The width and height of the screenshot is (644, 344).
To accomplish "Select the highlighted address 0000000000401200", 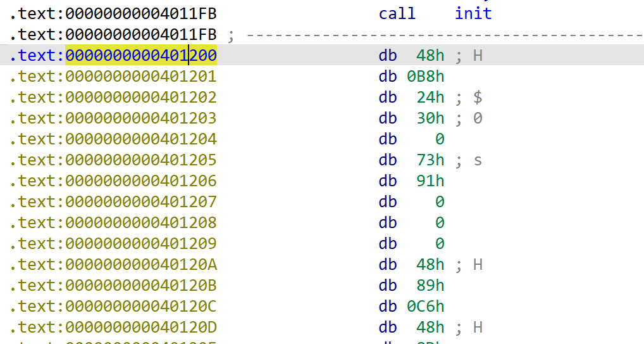I will pyautogui.click(x=141, y=56).
